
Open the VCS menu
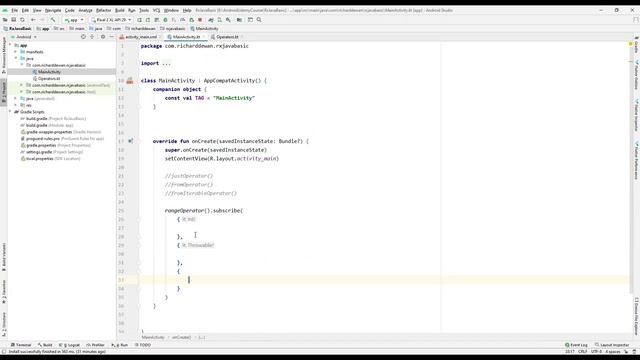(x=156, y=10)
